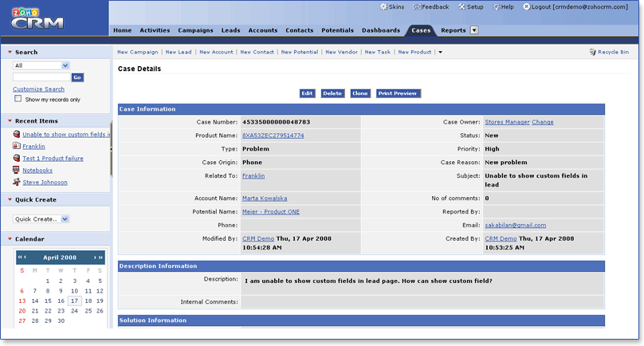Screen dimensions: 644x346
Task: Open Stores Manager owner link
Action: (x=507, y=122)
